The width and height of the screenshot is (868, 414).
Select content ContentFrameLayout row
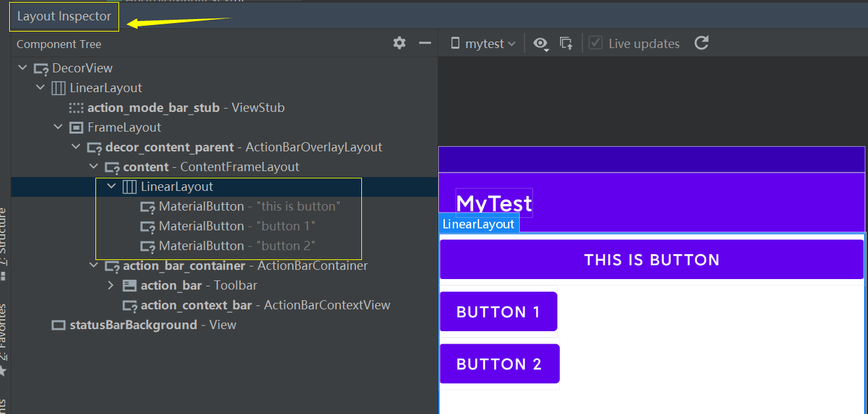(224, 167)
